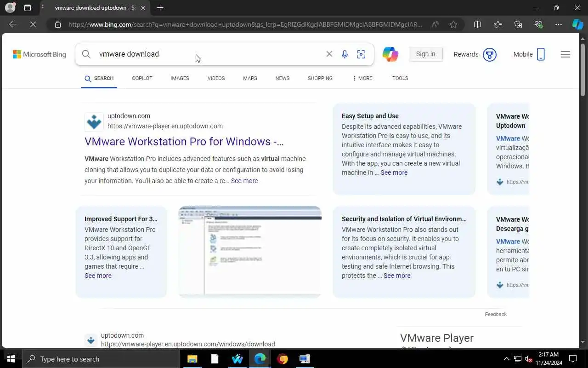Open the uptodown windows/download result URL

(188, 344)
